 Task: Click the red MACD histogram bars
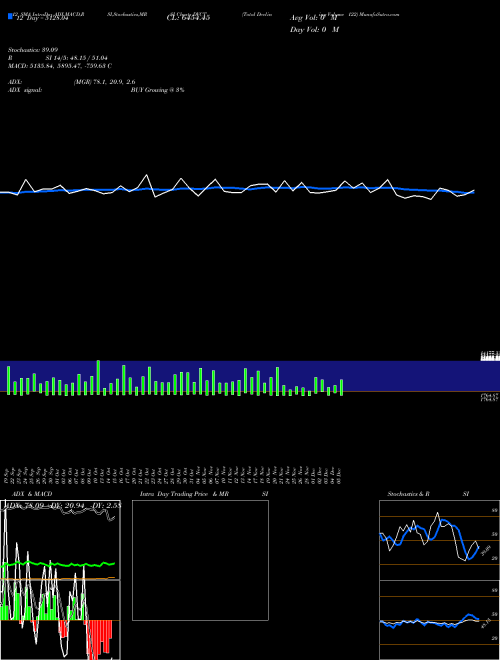(x=100, y=638)
